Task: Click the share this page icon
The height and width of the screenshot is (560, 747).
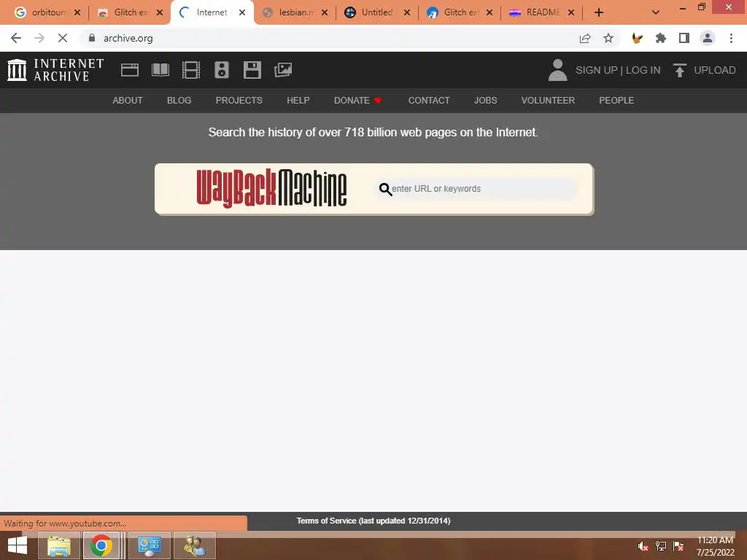Action: tap(585, 38)
